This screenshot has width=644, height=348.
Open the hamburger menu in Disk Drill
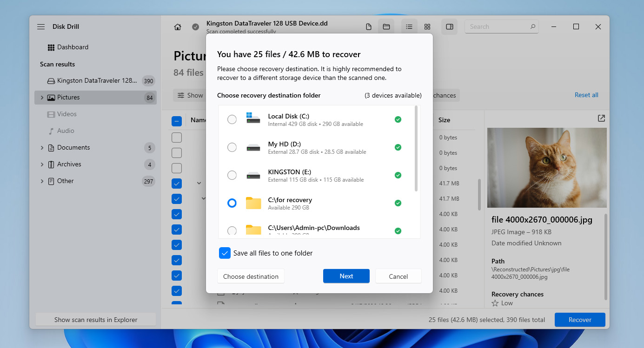click(41, 27)
